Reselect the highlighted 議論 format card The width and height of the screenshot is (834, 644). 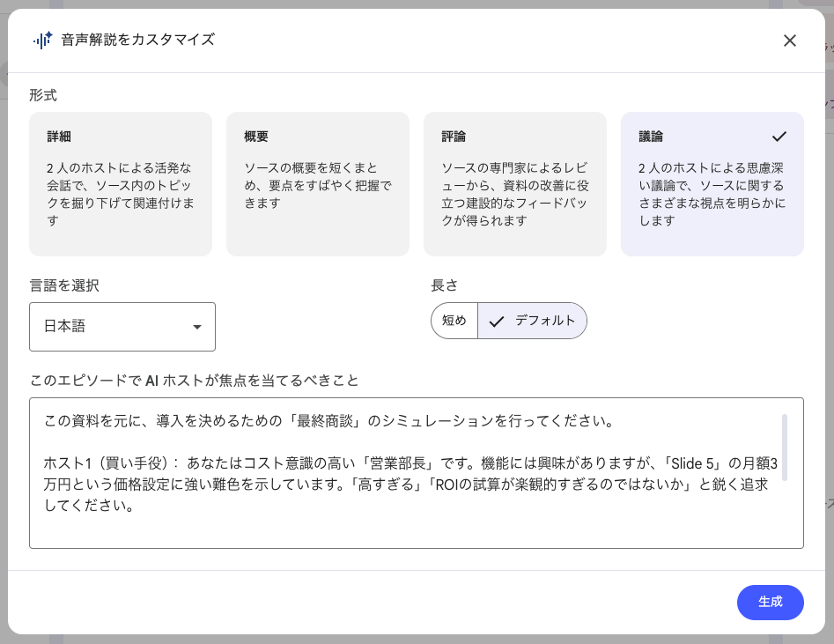coord(712,183)
